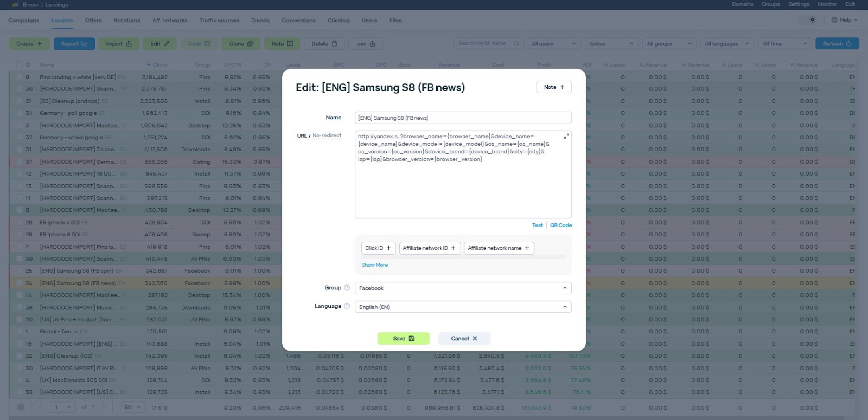Save the landing edit

click(404, 338)
